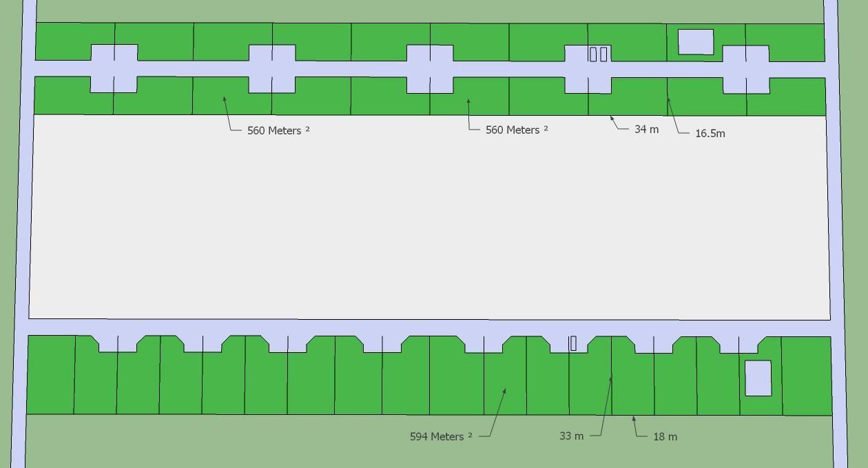This screenshot has height=468, width=868.
Task: Select the far-right green lot in bottom row
Action: [807, 376]
